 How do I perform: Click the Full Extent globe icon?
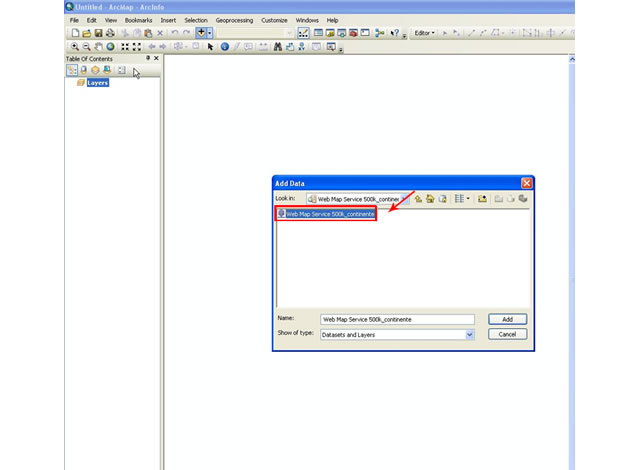tap(110, 47)
